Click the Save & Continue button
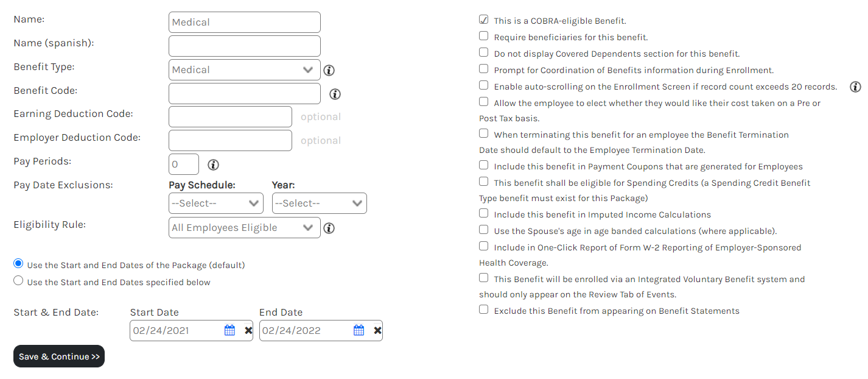 click(59, 356)
